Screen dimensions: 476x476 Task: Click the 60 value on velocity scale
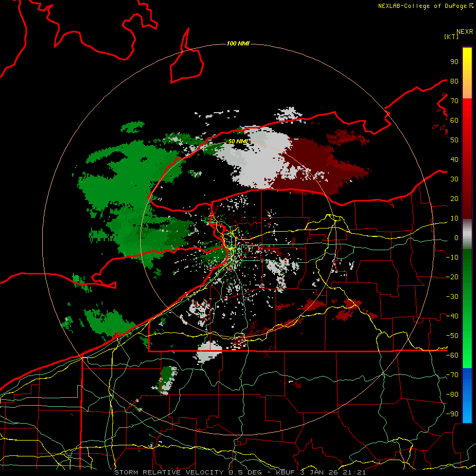coord(454,120)
